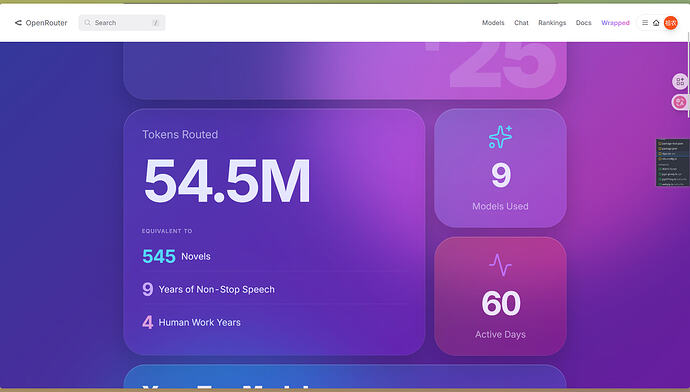The image size is (690, 392).
Task: Click the pulse icon above Active Days
Action: tap(500, 265)
